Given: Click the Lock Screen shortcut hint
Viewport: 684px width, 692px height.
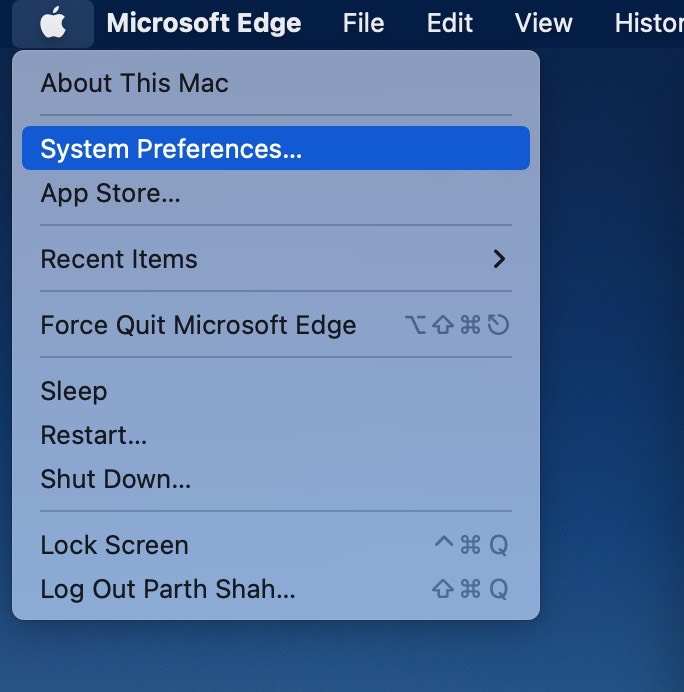Looking at the screenshot, I should pyautogui.click(x=471, y=545).
